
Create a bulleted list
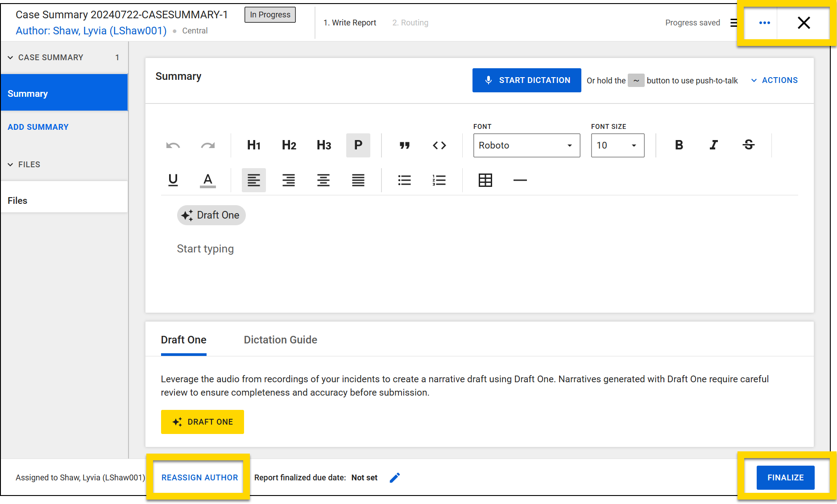coord(405,180)
